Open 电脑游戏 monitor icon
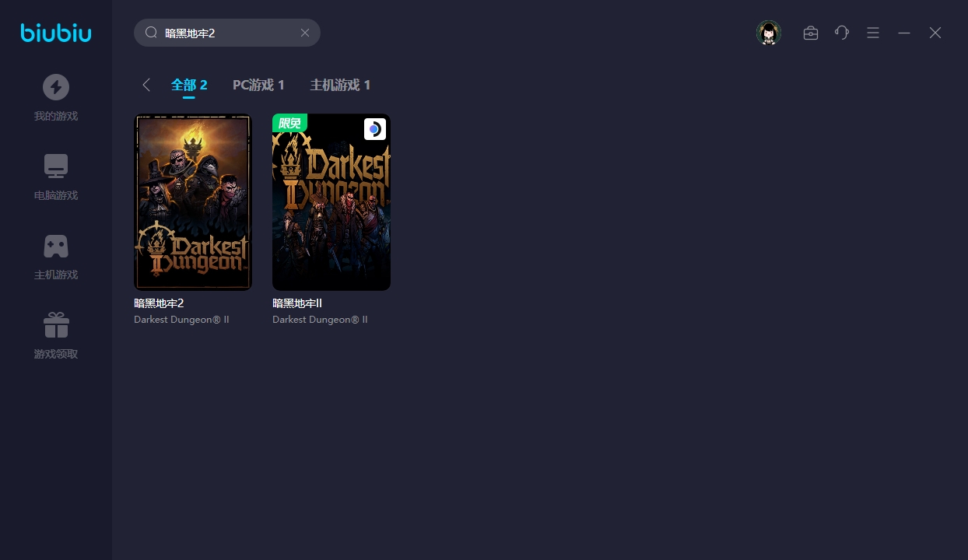 tap(56, 166)
